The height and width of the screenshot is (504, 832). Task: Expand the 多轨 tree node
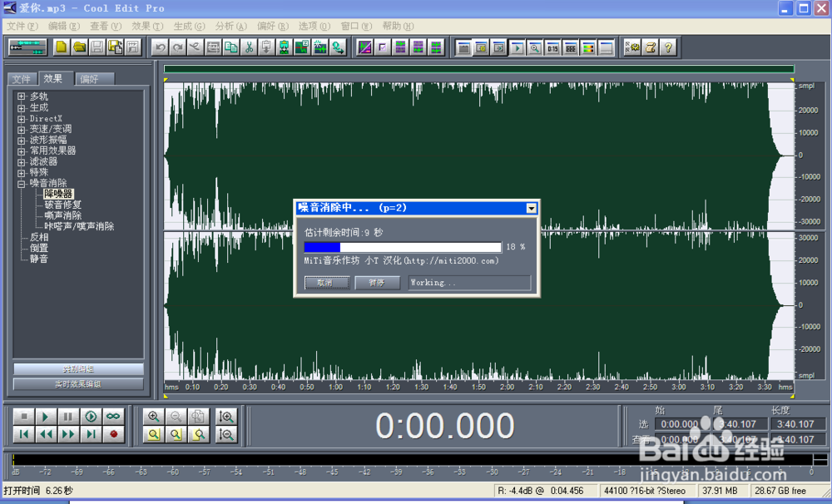point(22,96)
